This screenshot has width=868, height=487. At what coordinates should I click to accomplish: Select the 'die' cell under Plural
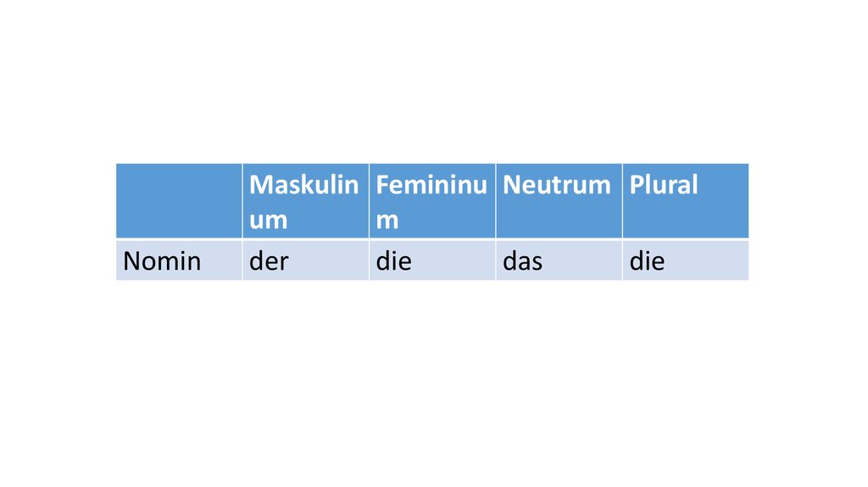[x=685, y=260]
